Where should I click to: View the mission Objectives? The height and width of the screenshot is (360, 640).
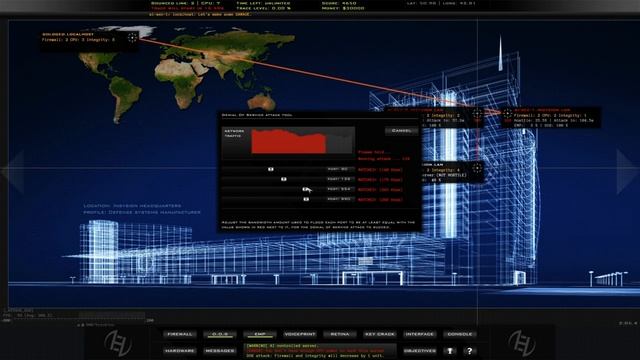coord(420,351)
